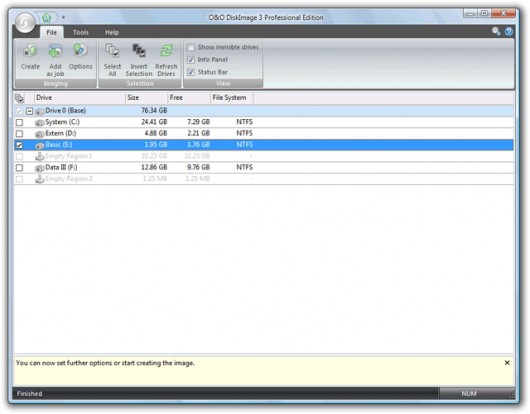The image size is (530, 414).
Task: Click the drive icon next to Basic (E:)
Action: click(40, 145)
